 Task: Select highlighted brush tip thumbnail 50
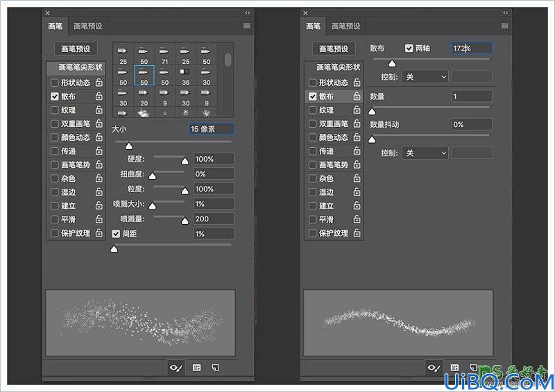(x=144, y=75)
